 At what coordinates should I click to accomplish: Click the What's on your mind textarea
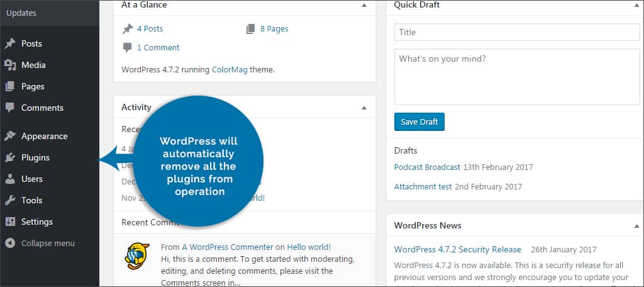point(517,77)
